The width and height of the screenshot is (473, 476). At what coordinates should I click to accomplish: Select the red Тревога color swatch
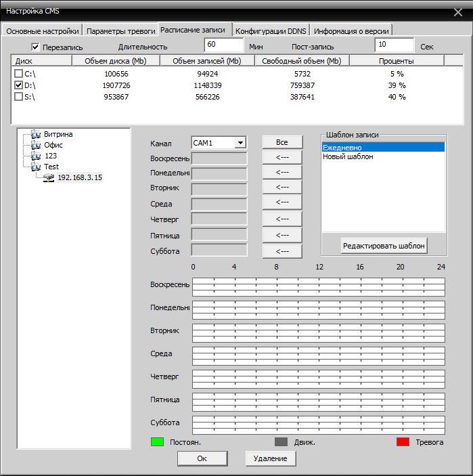[403, 441]
